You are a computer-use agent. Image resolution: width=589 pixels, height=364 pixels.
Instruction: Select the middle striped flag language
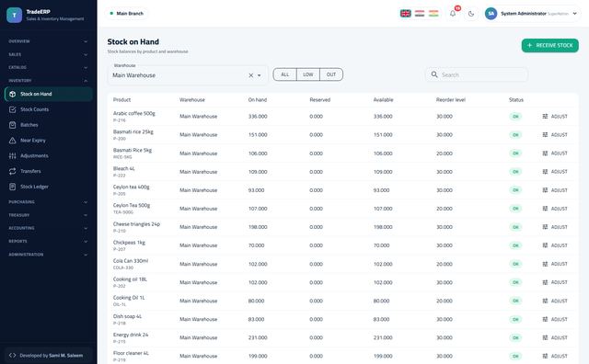[x=420, y=14]
